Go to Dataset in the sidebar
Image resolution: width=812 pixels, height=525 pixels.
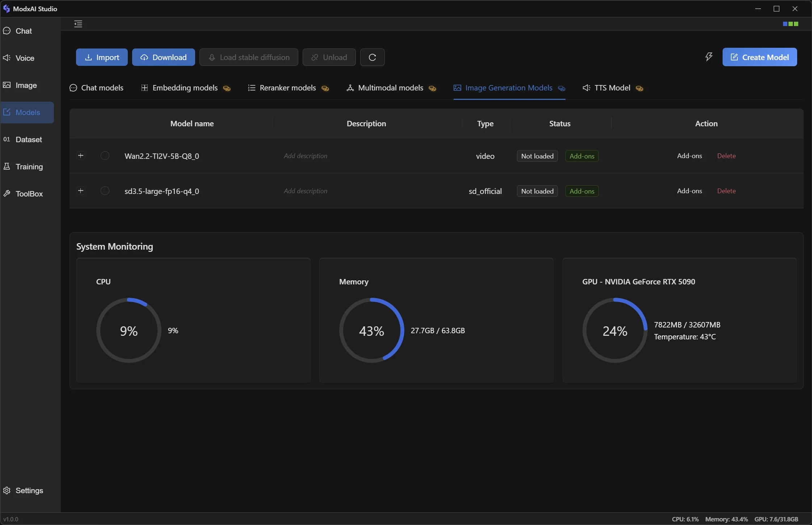[29, 139]
